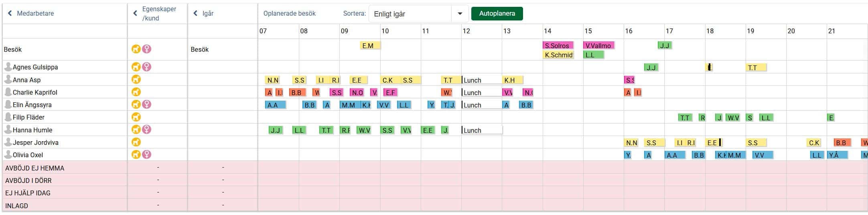Click Jesper Jordviva's person avatar icon
This screenshot has height=215, width=868.
8,142
